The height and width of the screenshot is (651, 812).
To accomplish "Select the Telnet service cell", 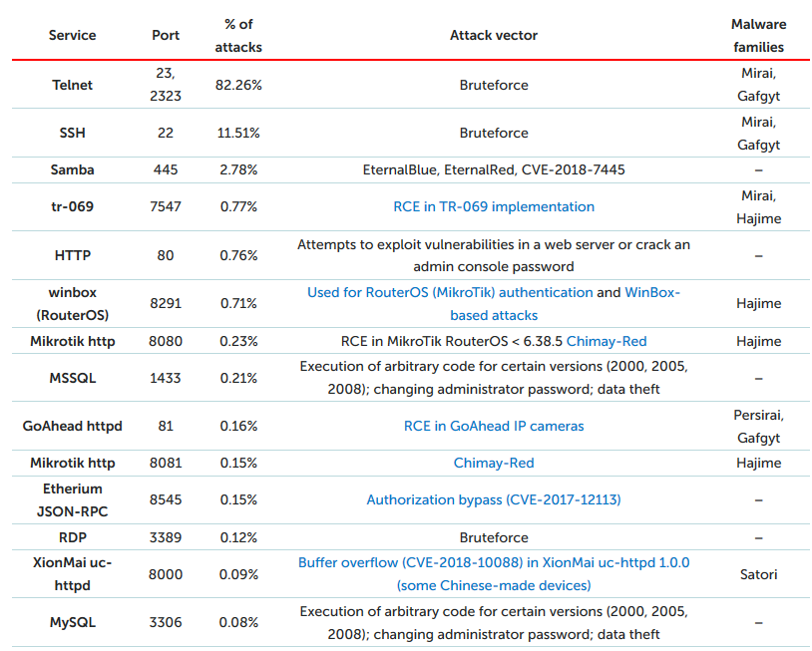I will tap(73, 85).
